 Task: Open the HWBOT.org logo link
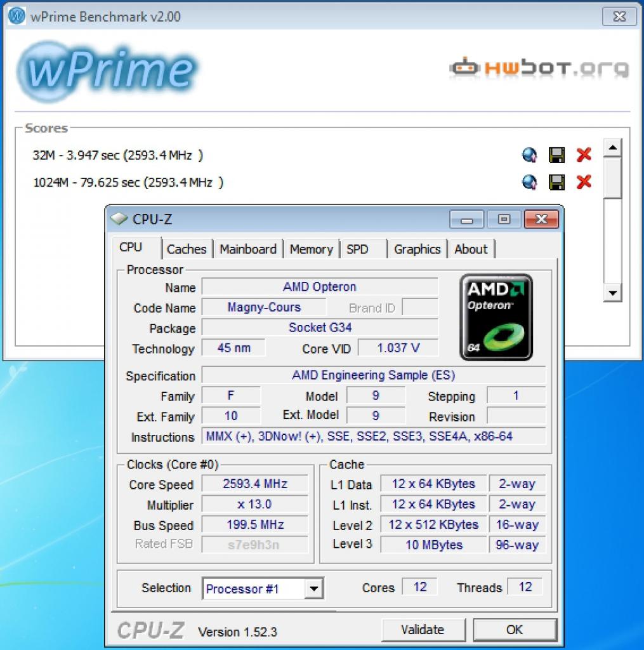coord(539,67)
